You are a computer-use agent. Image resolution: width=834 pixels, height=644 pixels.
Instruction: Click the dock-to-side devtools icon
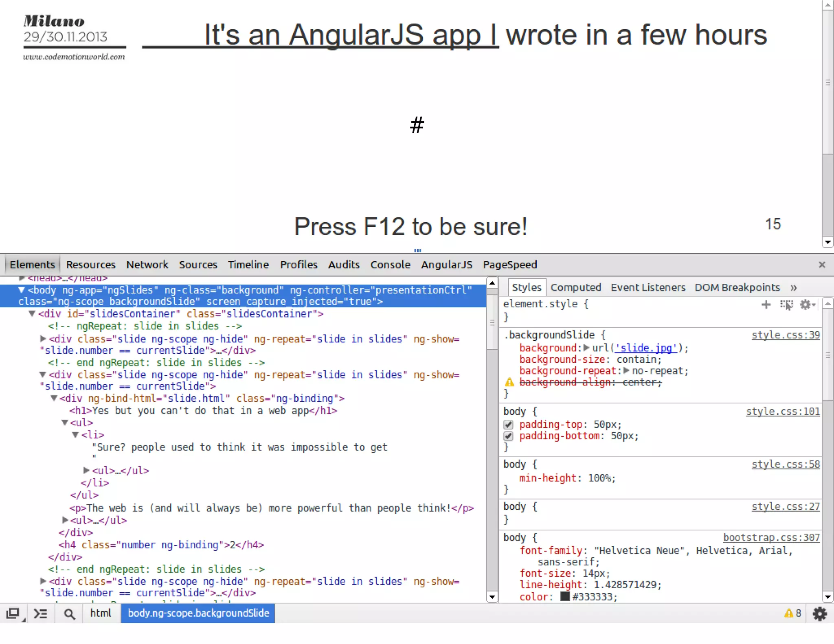point(13,613)
